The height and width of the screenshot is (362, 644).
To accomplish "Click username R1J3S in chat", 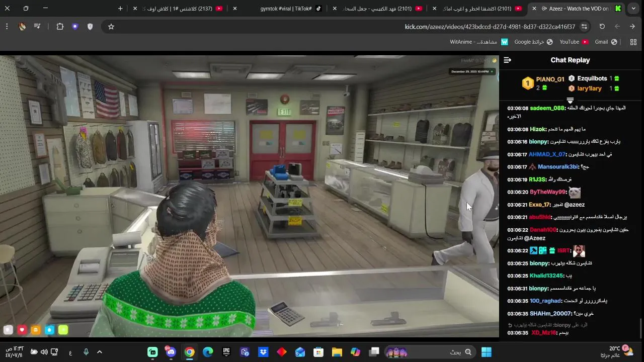I will coord(537,179).
